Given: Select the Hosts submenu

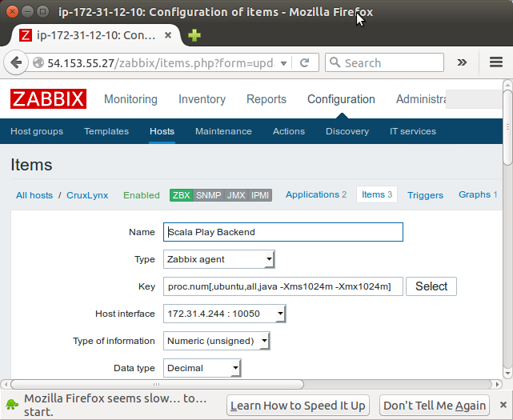Looking at the screenshot, I should pos(162,131).
